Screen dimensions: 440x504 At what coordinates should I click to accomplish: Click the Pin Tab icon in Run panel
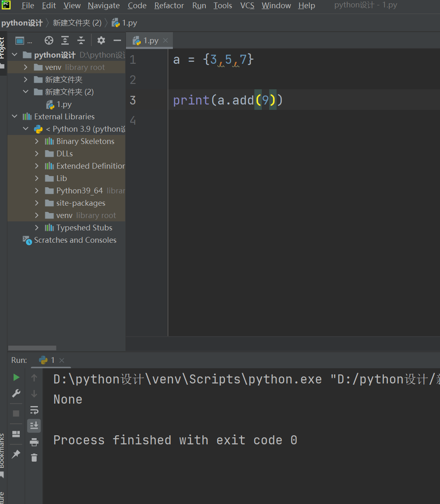(16, 454)
